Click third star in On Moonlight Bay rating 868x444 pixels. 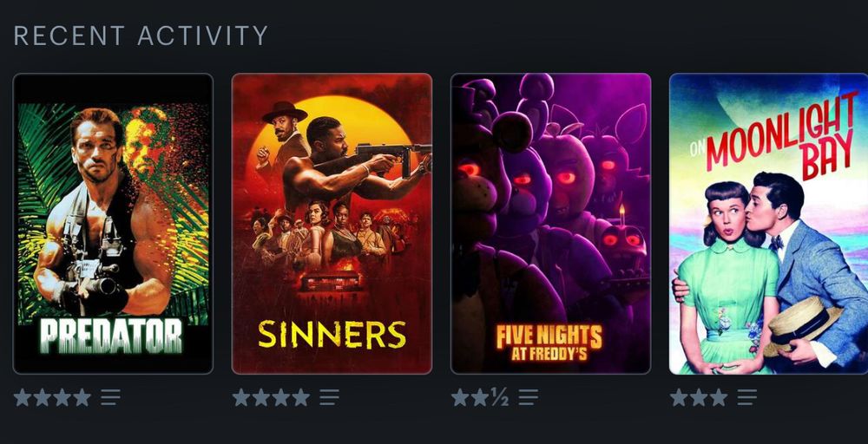tap(718, 397)
